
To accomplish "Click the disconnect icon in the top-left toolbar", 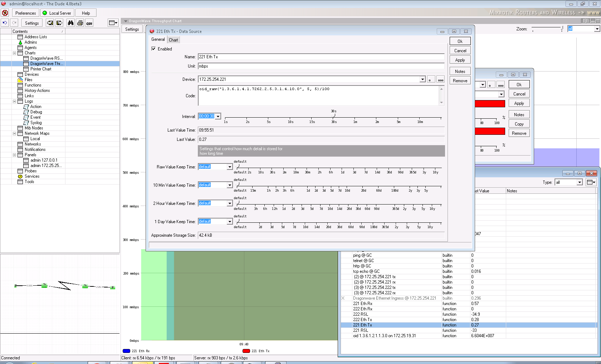I will tap(5, 13).
